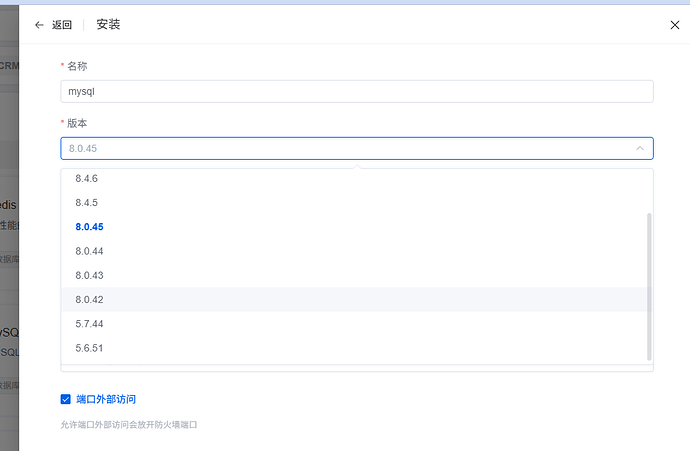
Task: Choose MySQL version 5.7.44
Action: [x=89, y=324]
